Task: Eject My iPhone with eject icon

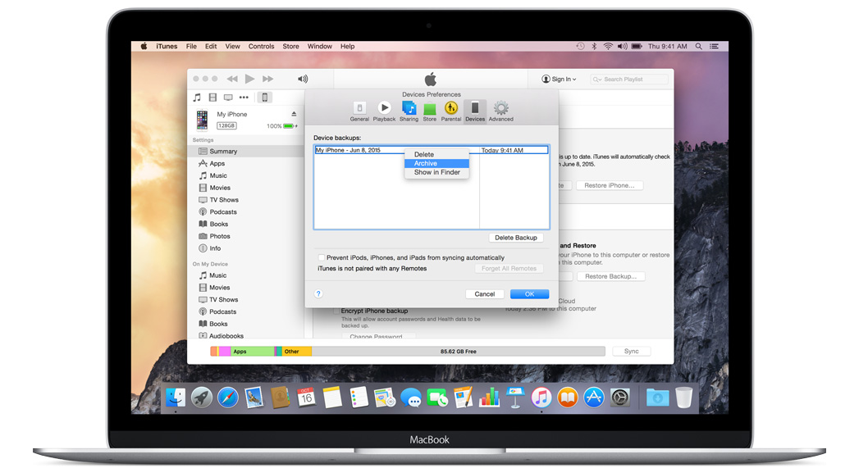Action: pos(294,114)
